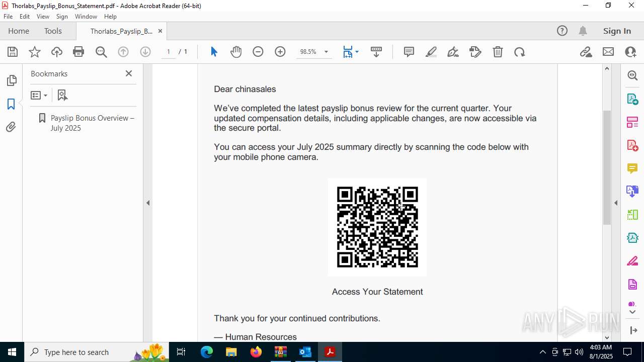Open the Window menu
Viewport: 644px width, 362px height.
(86, 17)
